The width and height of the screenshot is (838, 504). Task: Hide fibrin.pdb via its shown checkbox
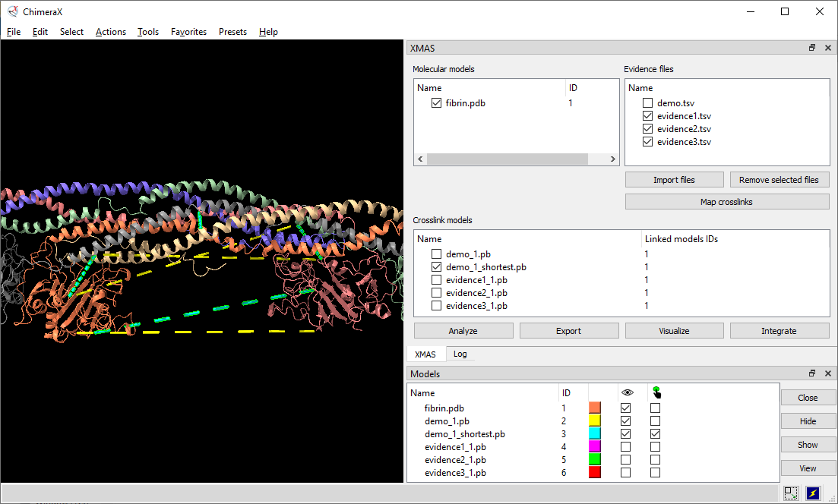pos(625,408)
